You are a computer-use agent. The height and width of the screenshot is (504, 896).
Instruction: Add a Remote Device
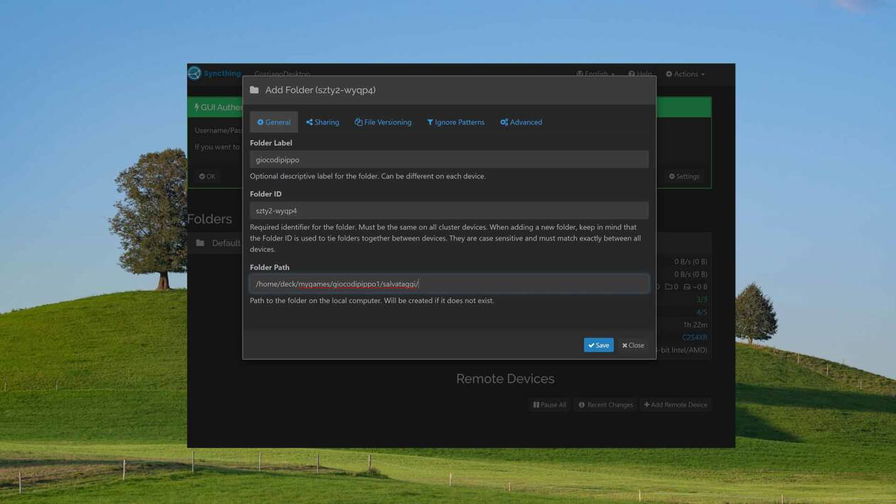point(675,405)
